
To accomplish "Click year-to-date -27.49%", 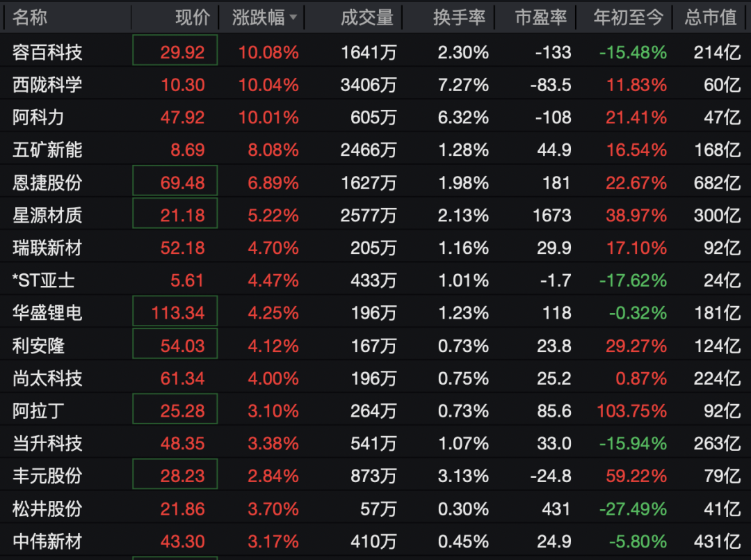I will pos(633,509).
